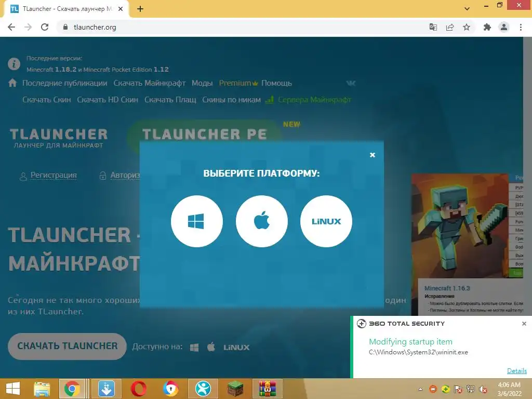Click the TLauncher logo
The height and width of the screenshot is (399, 532).
click(58, 138)
